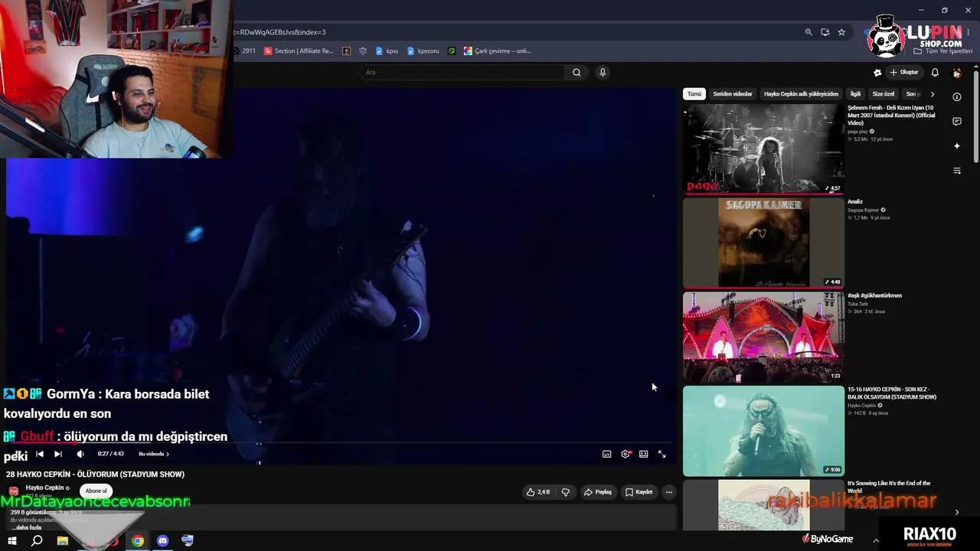Viewport: 980px width, 551px height.
Task: Open '15-16 HAYKO CEPKİN - SON KEZ' title
Action: (x=892, y=393)
